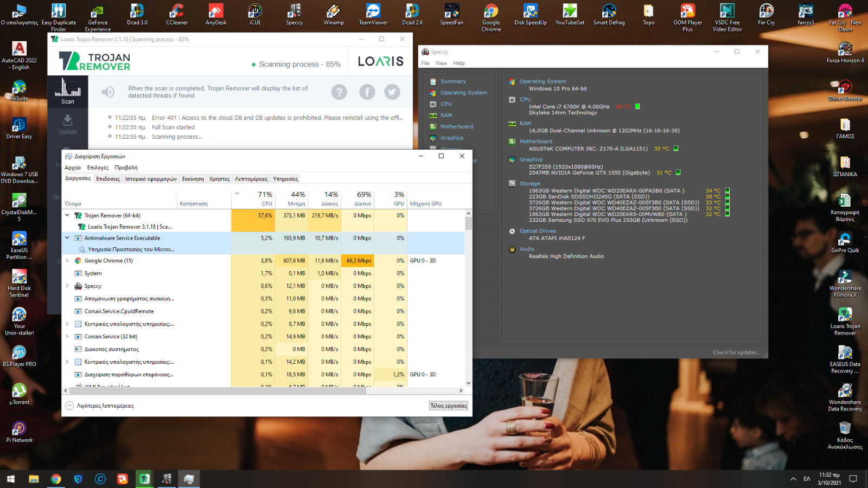This screenshot has width=868, height=488.
Task: Open the help question mark icon
Action: 339,92
